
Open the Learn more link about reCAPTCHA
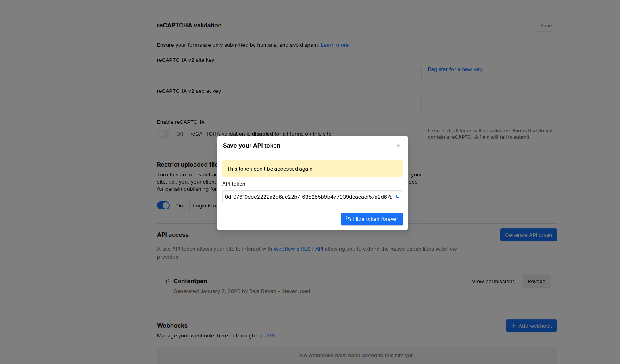click(334, 45)
